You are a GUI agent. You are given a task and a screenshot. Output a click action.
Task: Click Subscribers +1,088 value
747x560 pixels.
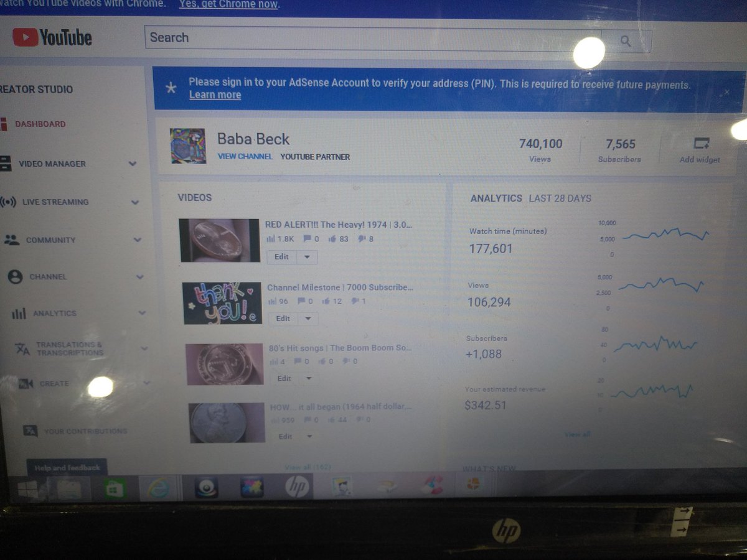(x=483, y=354)
